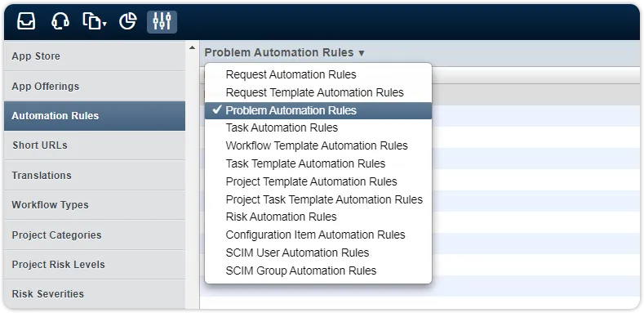The image size is (644, 313).
Task: Select Configuration Item Automation Rules option
Action: (318, 235)
